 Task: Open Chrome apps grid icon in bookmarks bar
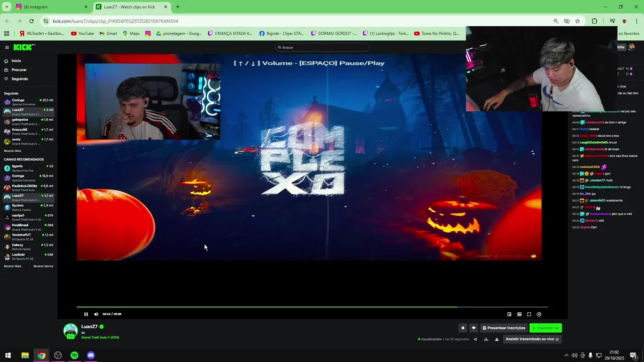[x=7, y=34]
